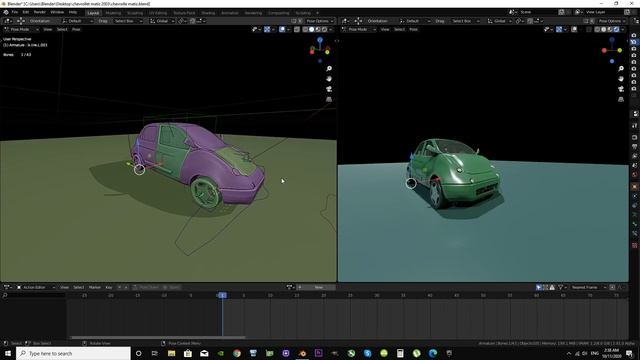This screenshot has height=360, width=640.
Task: Open View menu in left viewport header
Action: 48,29
